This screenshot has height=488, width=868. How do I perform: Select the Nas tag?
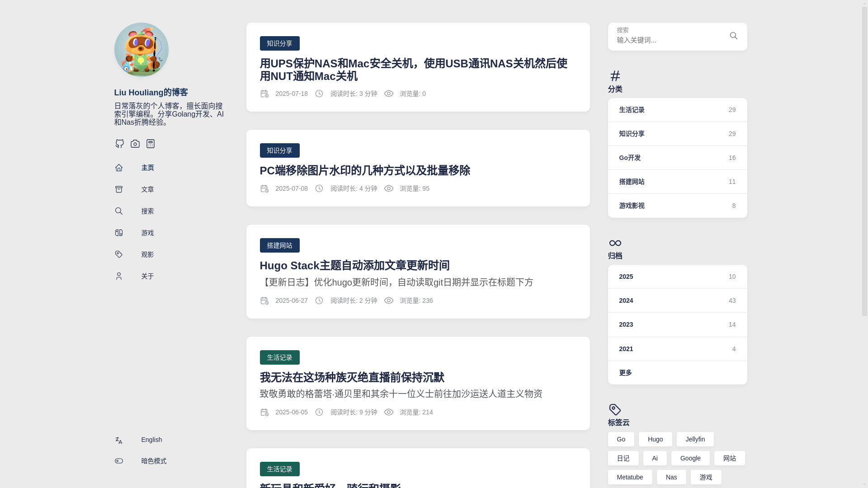[671, 477]
